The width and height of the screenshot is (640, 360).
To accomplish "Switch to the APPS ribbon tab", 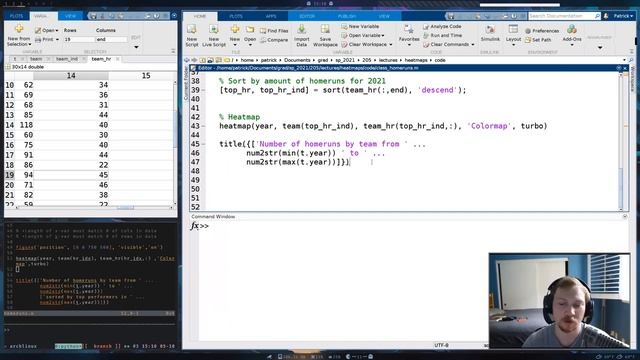I will coord(271,16).
